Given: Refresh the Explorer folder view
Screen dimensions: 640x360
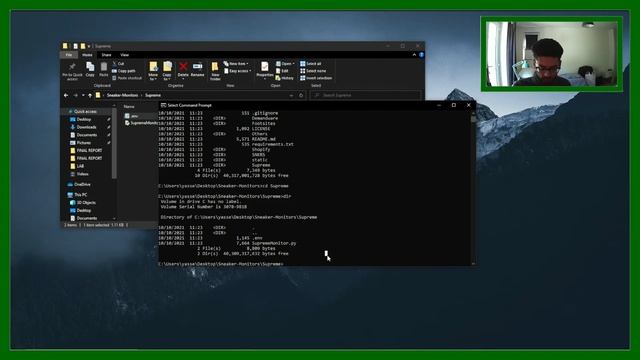Looking at the screenshot, I should point(301,96).
